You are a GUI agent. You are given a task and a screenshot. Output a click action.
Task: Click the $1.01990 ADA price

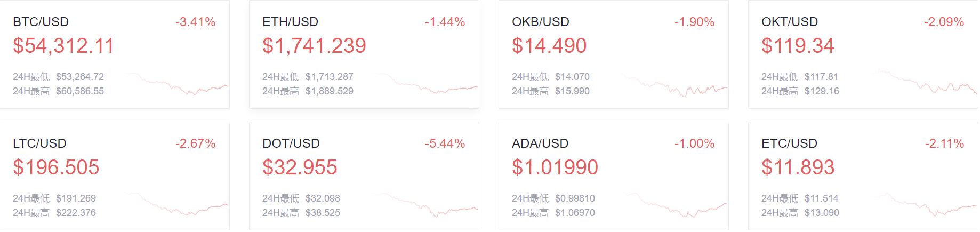(555, 167)
